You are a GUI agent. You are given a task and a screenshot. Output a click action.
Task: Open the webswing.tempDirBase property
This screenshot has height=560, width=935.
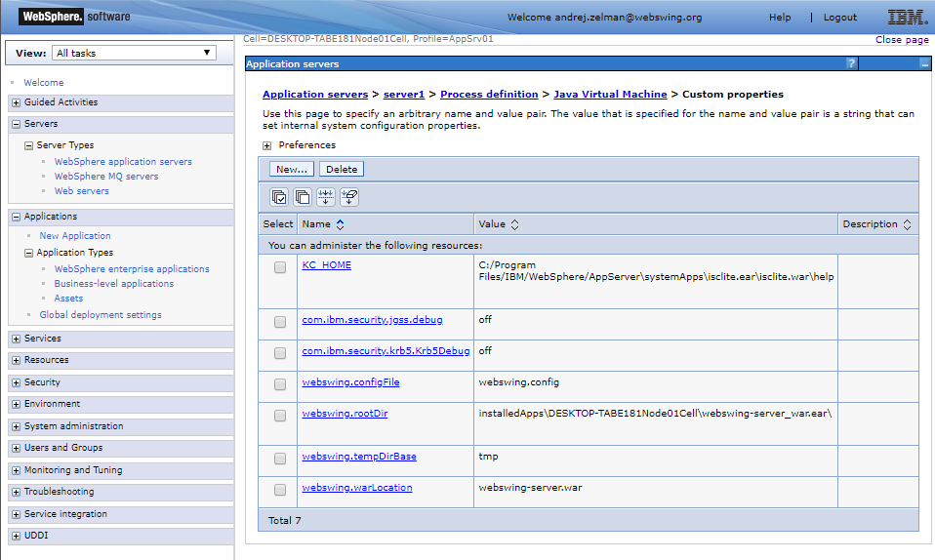coord(359,457)
